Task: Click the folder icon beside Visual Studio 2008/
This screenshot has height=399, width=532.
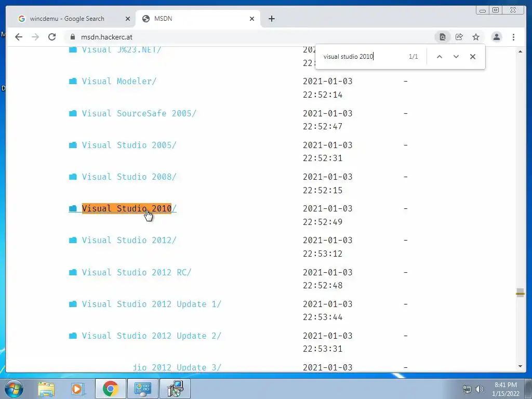Action: [73, 177]
